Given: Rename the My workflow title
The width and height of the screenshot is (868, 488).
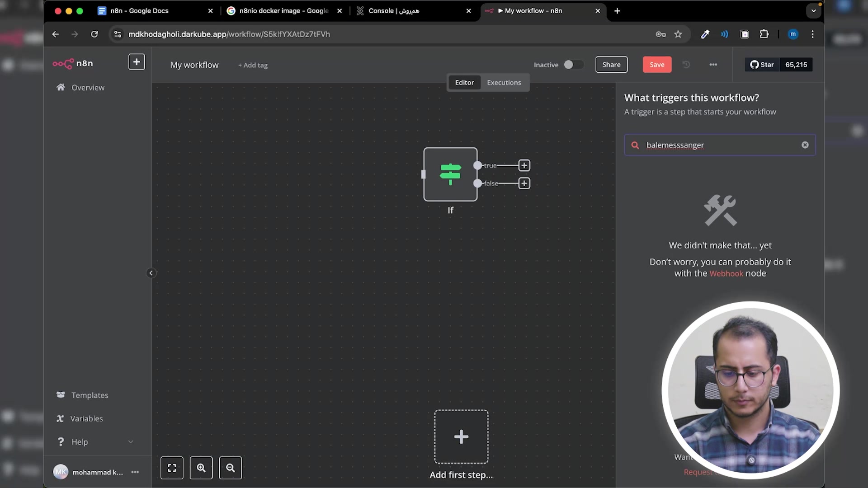Looking at the screenshot, I should (194, 65).
